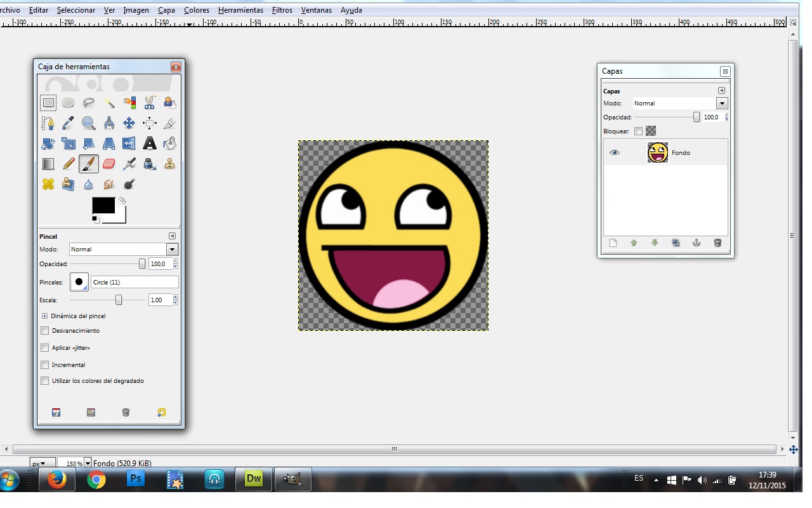Select the Rotate tool

(48, 144)
